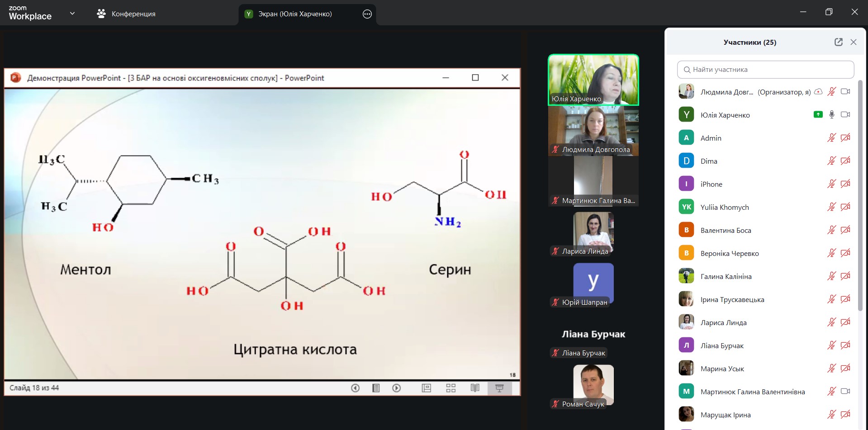Select Роман Сачук video thumbnail
This screenshot has height=430, width=868.
[593, 385]
